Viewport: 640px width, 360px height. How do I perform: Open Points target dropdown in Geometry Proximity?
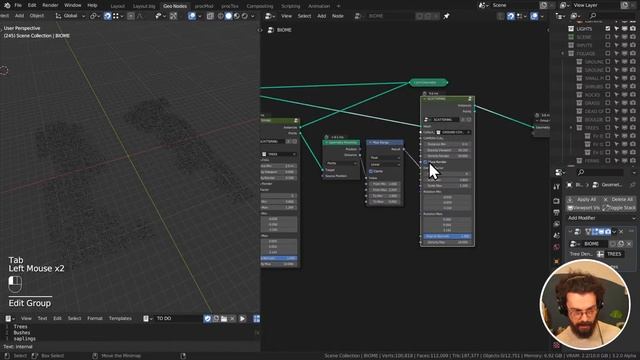click(x=341, y=163)
